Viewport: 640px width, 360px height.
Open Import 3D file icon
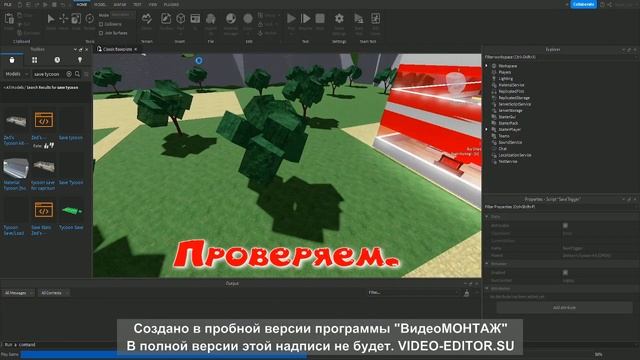[x=211, y=19]
